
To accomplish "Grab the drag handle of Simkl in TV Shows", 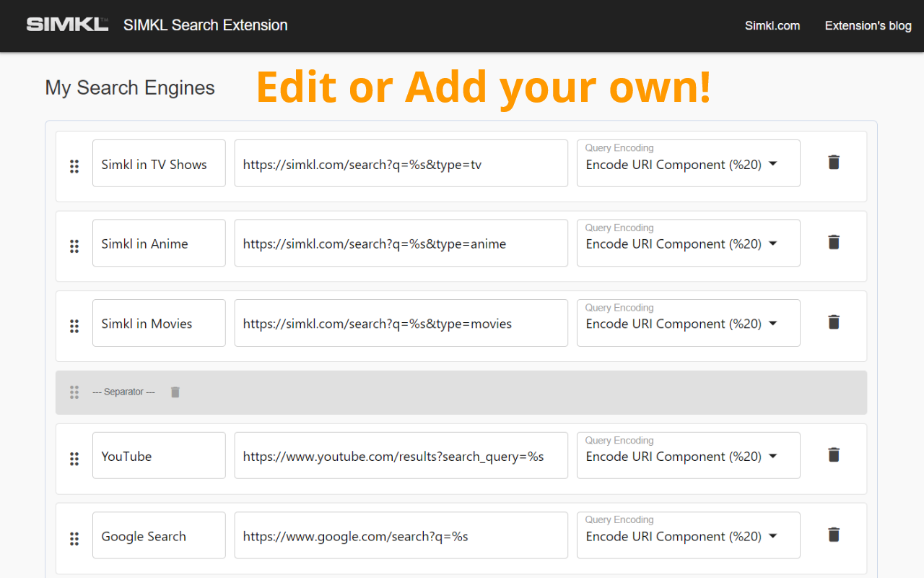I will click(x=74, y=166).
